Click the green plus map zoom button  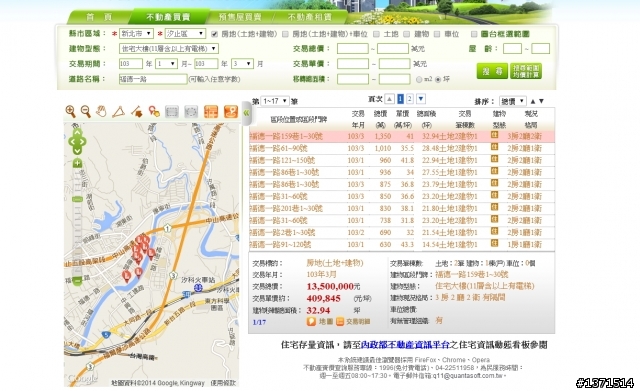click(x=77, y=163)
